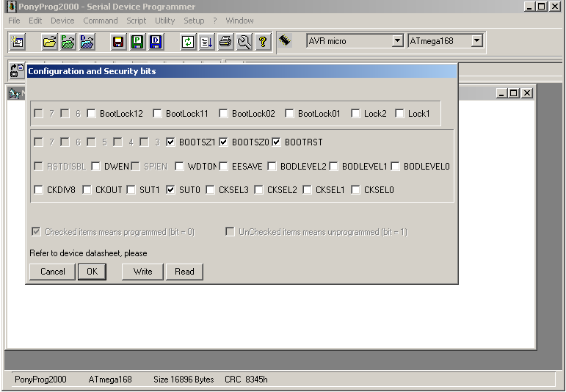Viewport: 566px width, 392px height.
Task: Check the CKOUT checkbox
Action: pos(87,190)
